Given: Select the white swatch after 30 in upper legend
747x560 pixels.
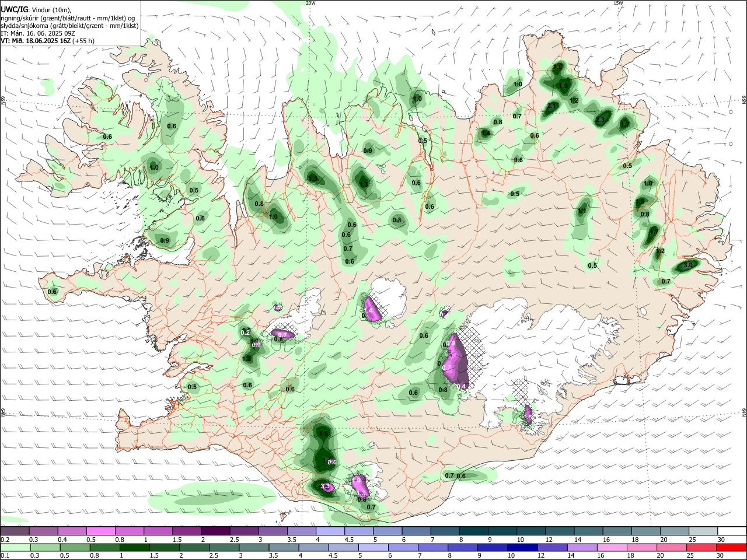Looking at the screenshot, I should click(x=732, y=531).
